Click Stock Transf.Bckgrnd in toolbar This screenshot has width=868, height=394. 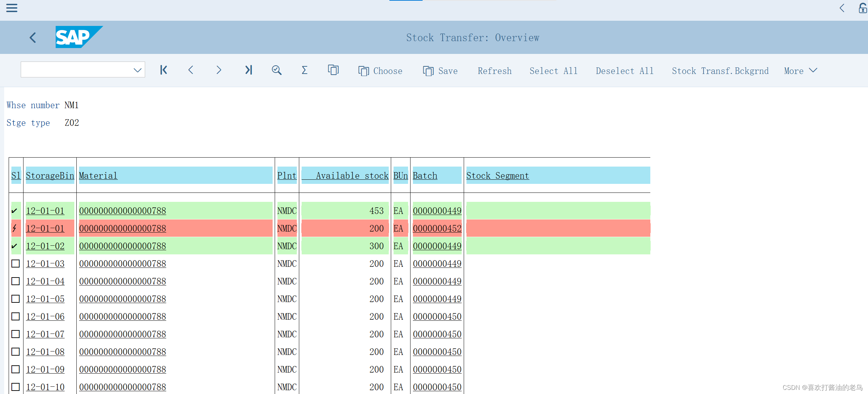tap(720, 71)
